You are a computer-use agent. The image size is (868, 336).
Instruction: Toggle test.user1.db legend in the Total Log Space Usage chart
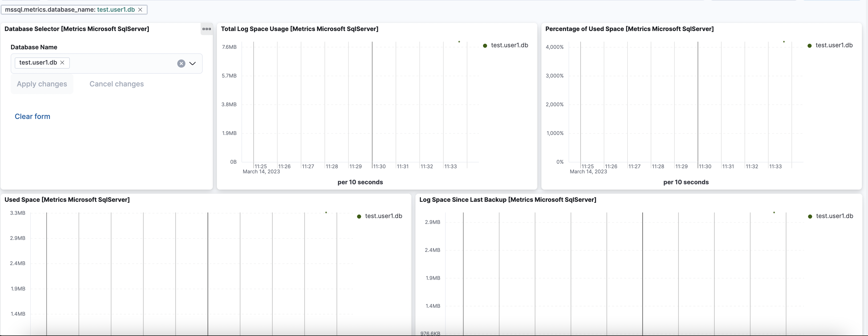509,45
